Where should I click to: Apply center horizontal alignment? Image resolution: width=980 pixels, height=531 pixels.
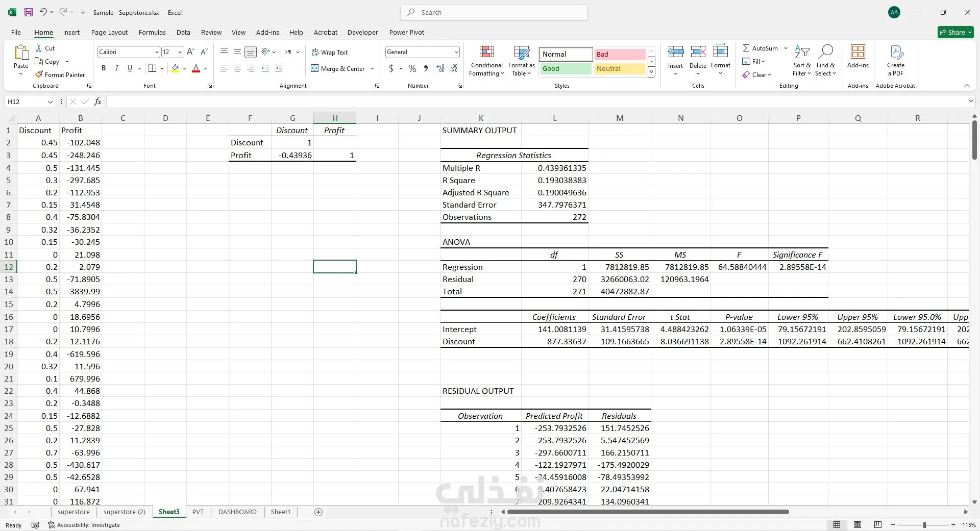(x=237, y=68)
